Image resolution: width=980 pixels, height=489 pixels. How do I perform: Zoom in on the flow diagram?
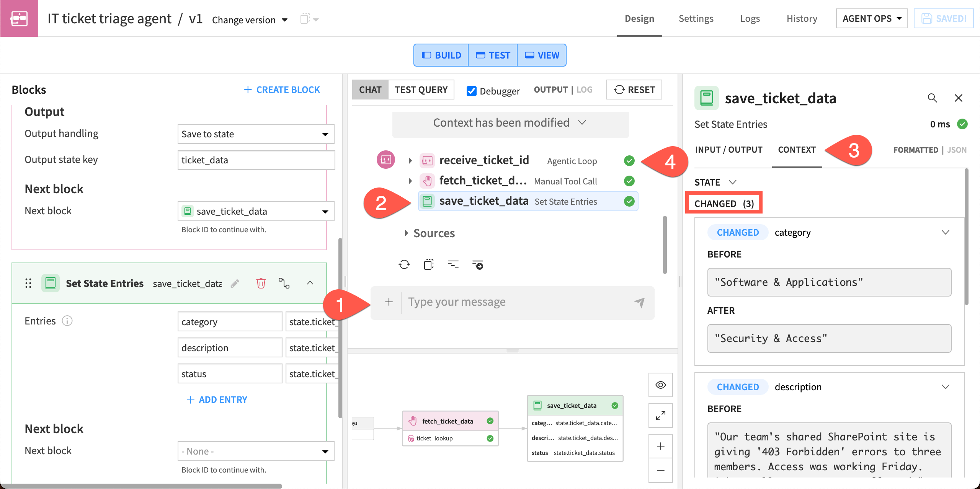click(x=660, y=446)
